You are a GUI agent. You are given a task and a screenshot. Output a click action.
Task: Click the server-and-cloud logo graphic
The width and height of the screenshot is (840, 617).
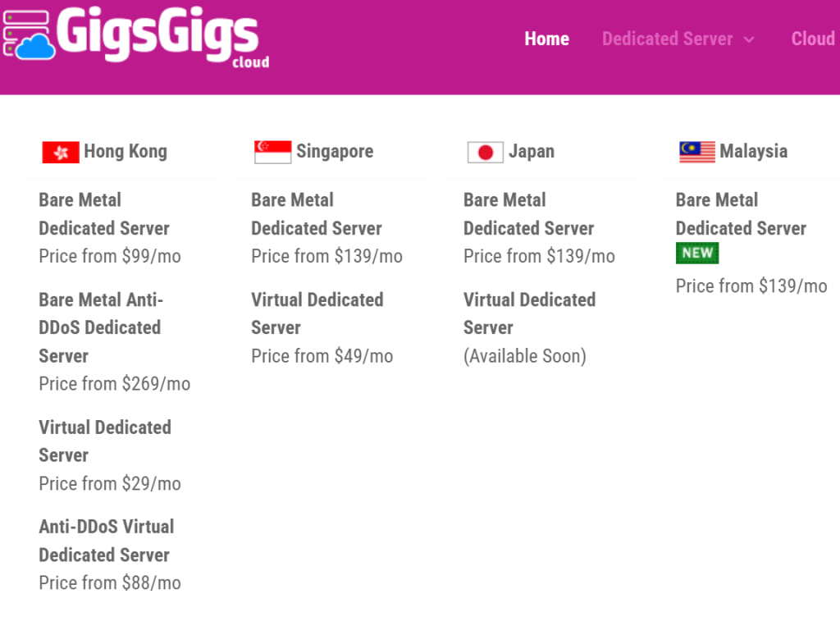pos(29,35)
